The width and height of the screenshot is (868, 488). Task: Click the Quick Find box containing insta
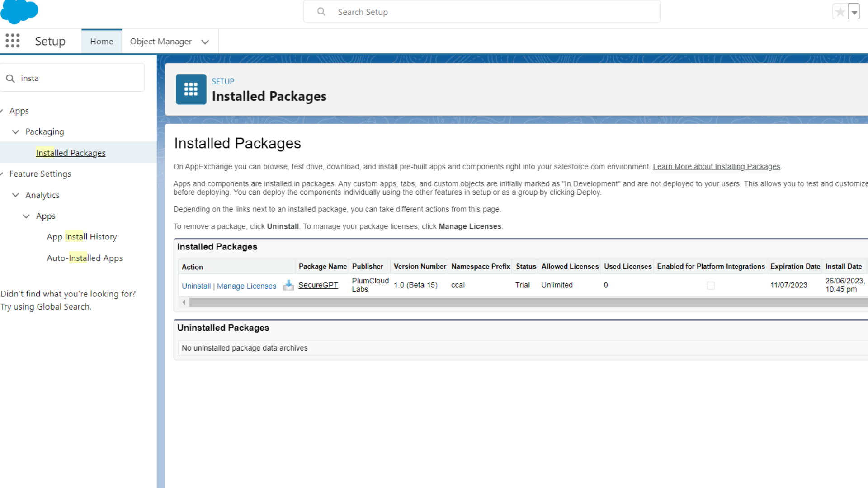tap(72, 78)
